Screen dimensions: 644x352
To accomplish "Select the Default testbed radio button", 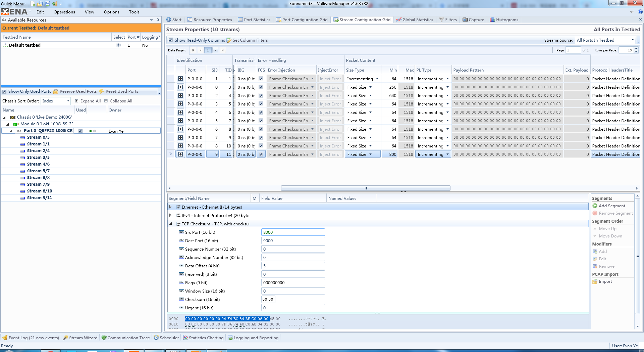I will point(118,45).
